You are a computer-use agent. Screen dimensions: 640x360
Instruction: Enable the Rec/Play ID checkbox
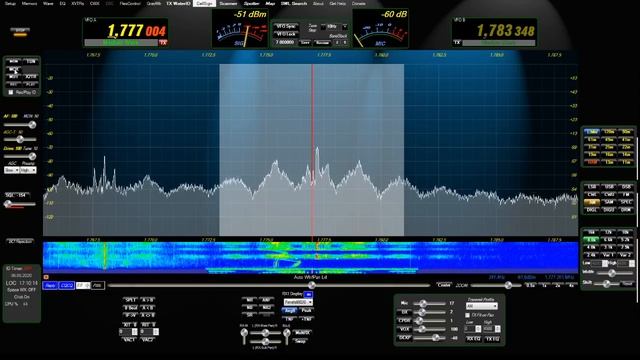click(11, 93)
